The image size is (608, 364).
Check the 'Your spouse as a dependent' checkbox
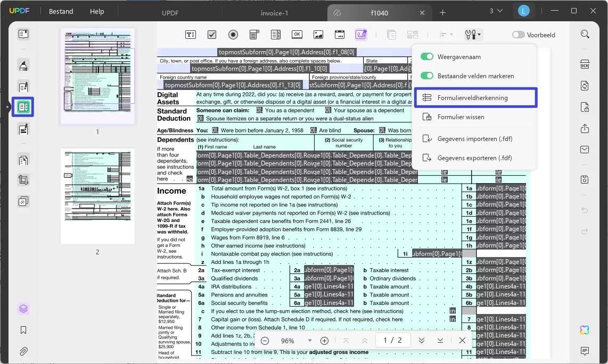(328, 110)
